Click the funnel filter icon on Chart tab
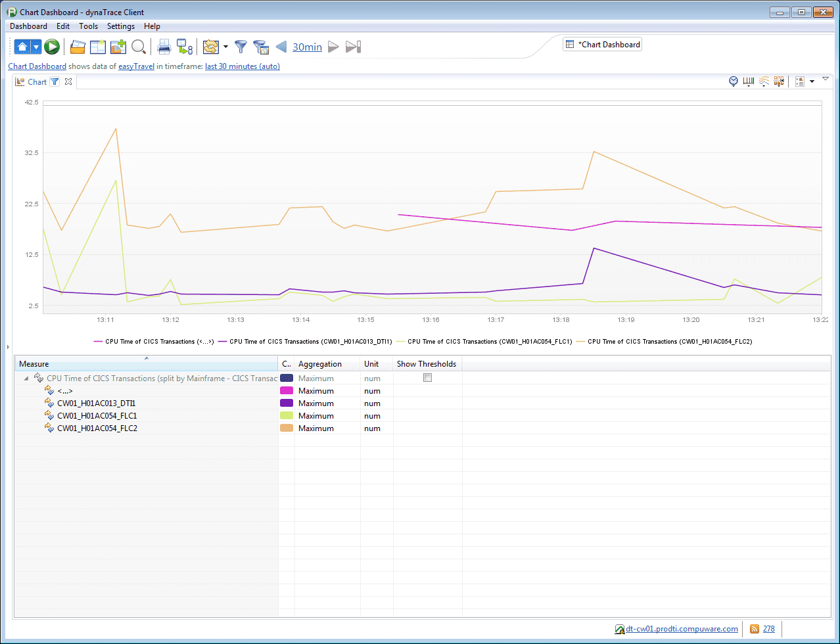840x644 pixels. tap(55, 82)
